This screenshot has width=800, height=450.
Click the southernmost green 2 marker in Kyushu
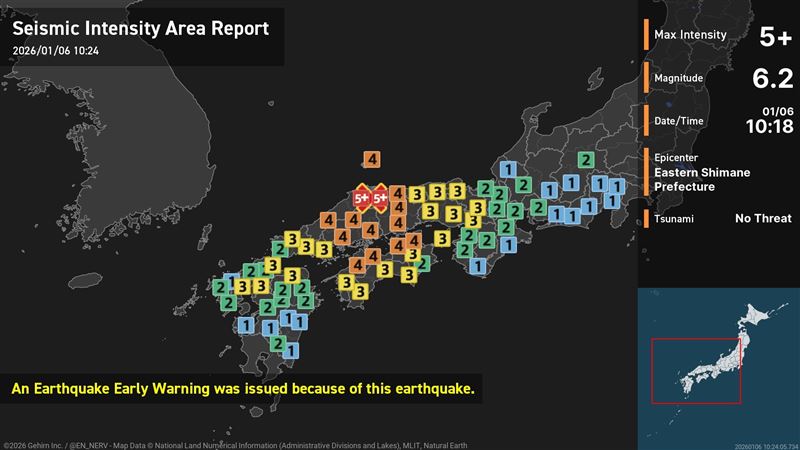click(x=278, y=343)
